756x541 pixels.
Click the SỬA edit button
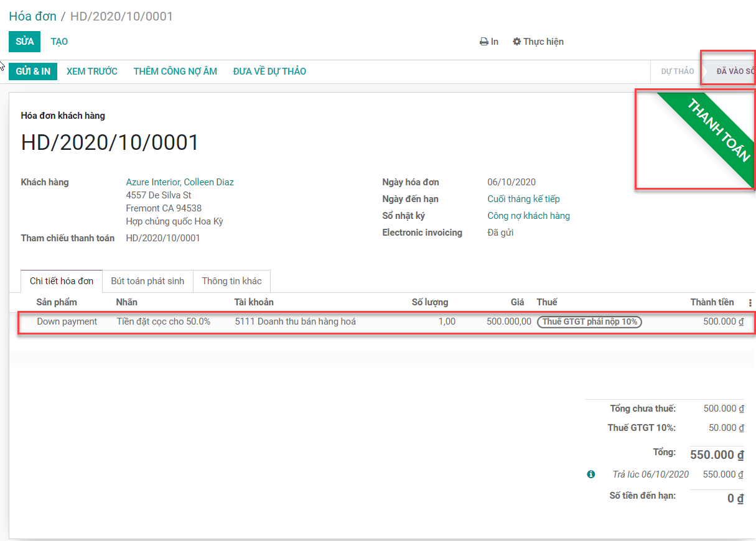click(24, 42)
